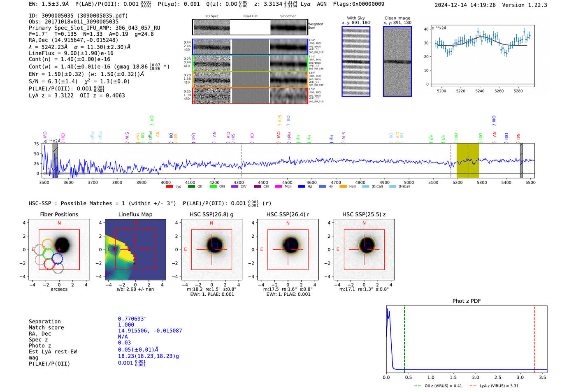Click the timestamp '2024-12-14 14:19:26'
The image size is (576, 392).
(x=465, y=5)
